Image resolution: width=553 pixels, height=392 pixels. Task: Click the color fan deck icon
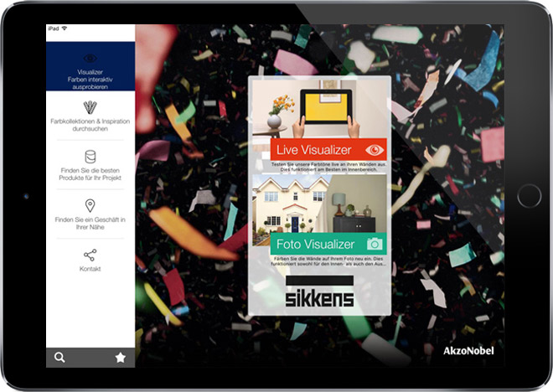point(90,107)
